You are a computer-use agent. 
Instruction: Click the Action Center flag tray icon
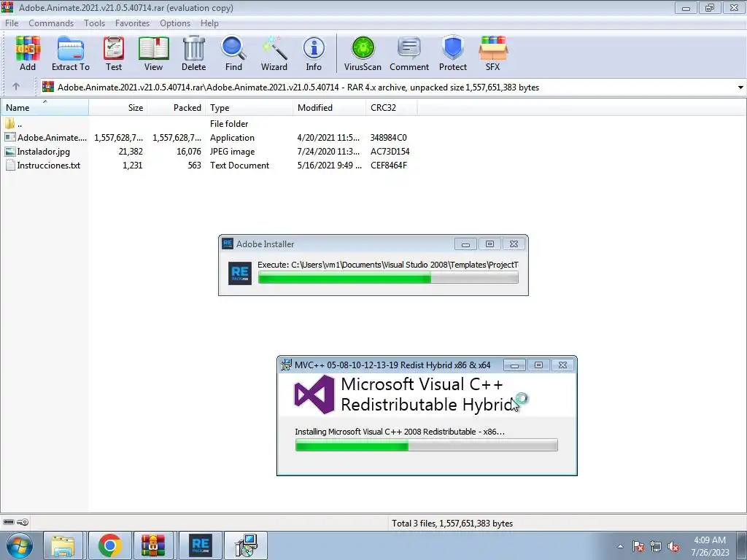pyautogui.click(x=638, y=546)
